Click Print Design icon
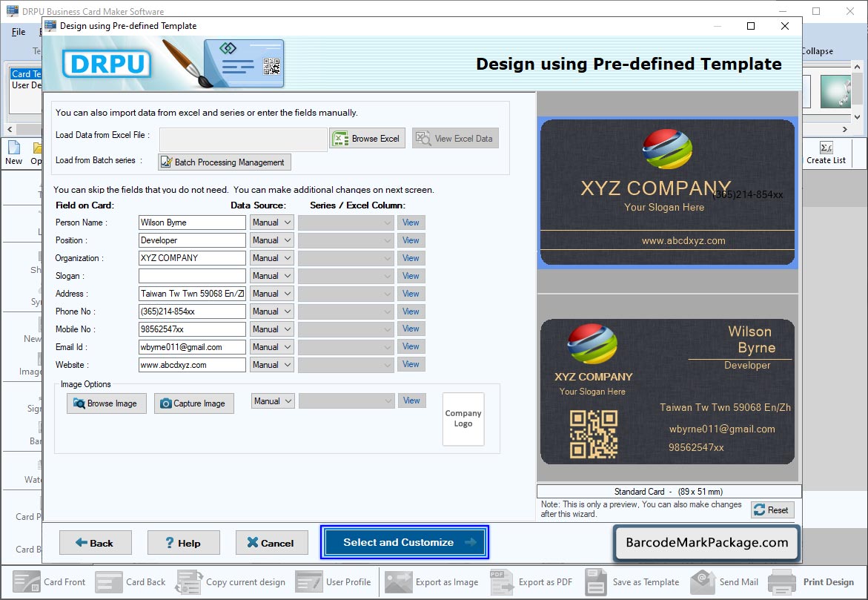This screenshot has height=600, width=868. pyautogui.click(x=811, y=581)
